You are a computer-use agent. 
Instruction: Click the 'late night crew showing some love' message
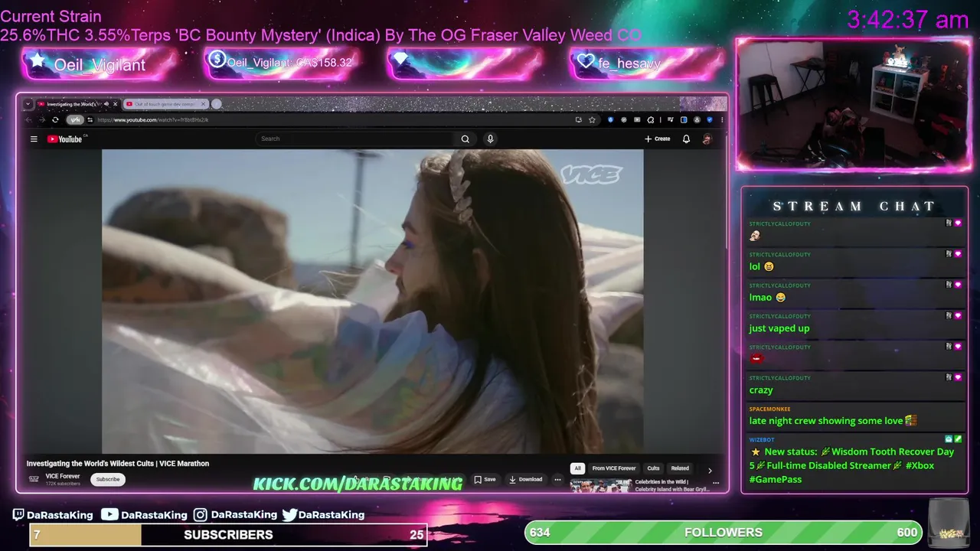[833, 421]
